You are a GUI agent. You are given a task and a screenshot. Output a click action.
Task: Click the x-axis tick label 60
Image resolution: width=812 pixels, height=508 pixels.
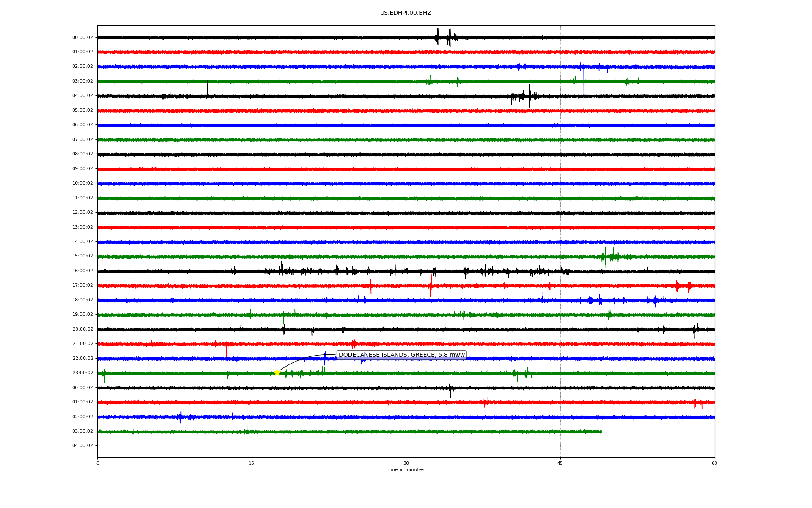point(714,463)
